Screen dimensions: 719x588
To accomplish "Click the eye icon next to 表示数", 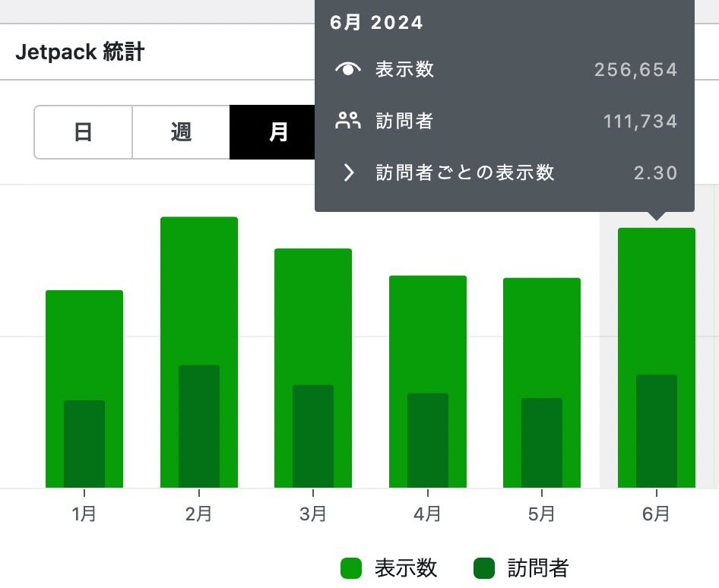I will click(x=348, y=69).
